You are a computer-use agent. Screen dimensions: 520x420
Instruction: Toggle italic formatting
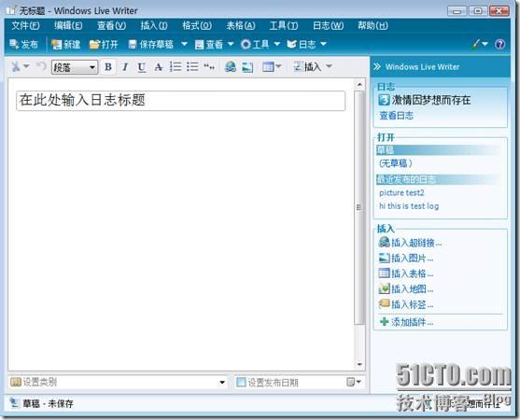click(x=125, y=67)
